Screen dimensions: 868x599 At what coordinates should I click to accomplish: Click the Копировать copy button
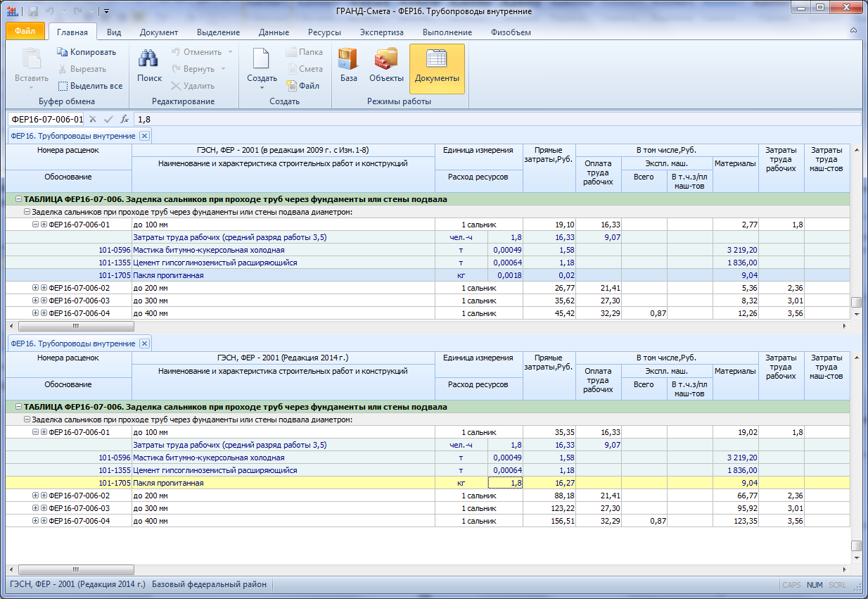tap(87, 52)
